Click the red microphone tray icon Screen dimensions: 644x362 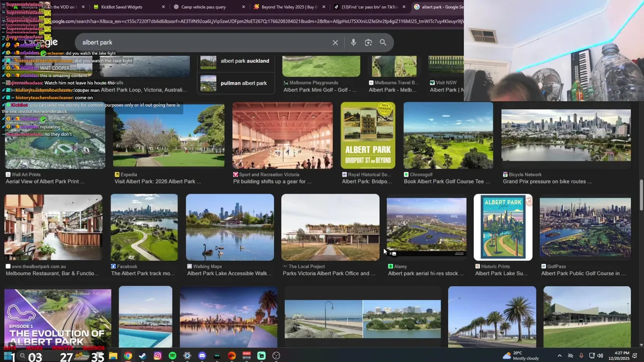click(581, 356)
